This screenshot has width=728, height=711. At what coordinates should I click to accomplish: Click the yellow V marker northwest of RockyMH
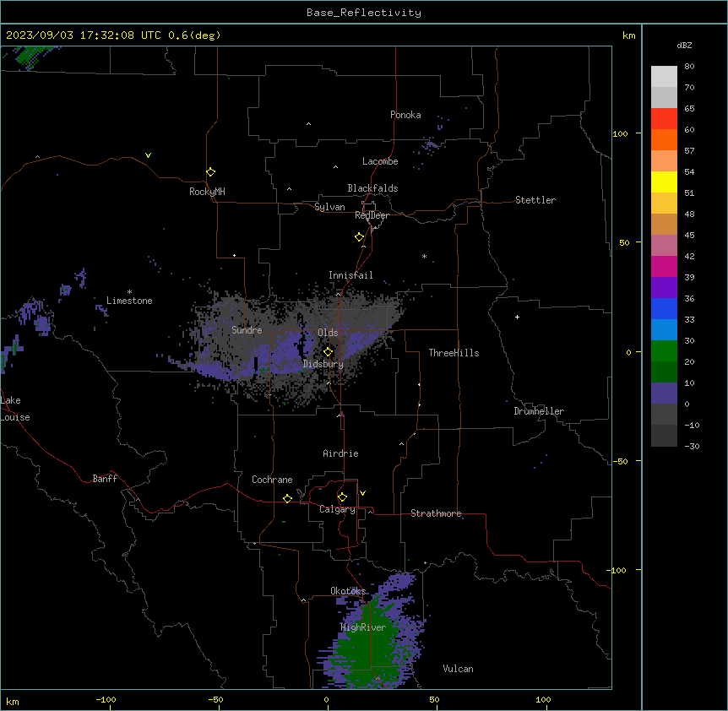[x=148, y=155]
